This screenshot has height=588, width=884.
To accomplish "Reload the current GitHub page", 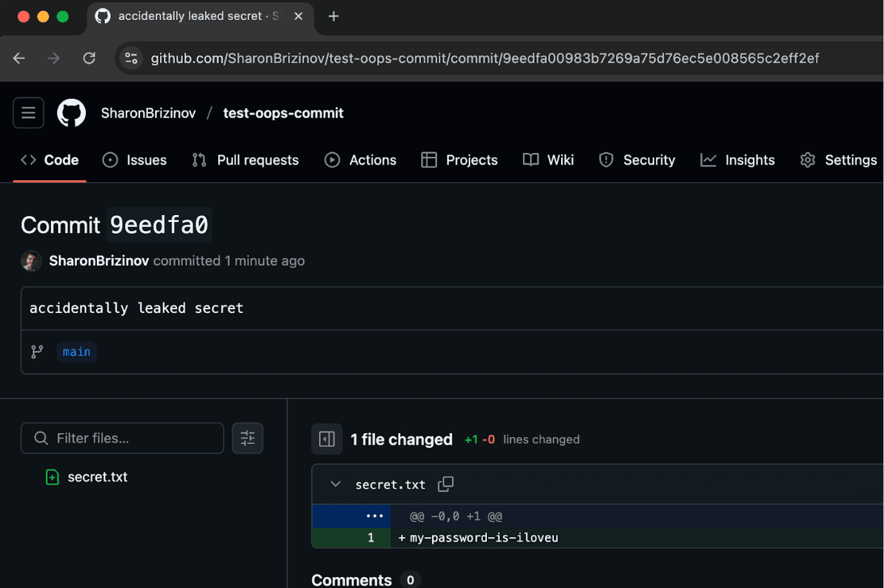I will point(89,58).
